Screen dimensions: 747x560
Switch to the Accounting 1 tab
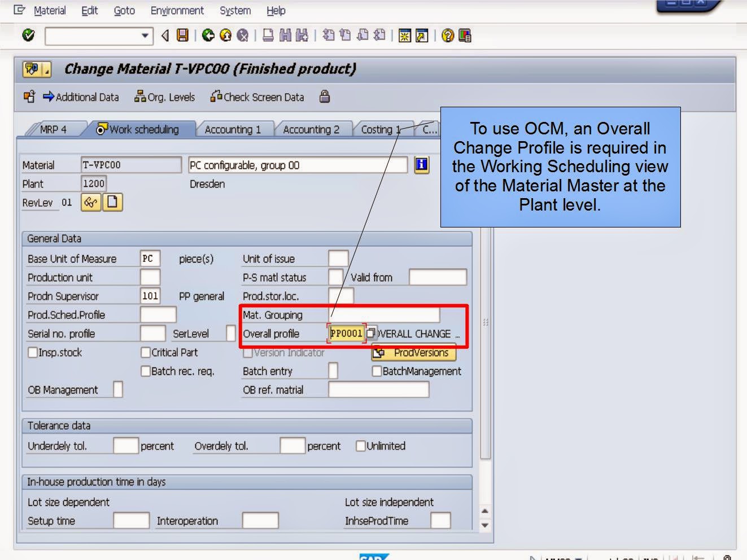pos(233,129)
